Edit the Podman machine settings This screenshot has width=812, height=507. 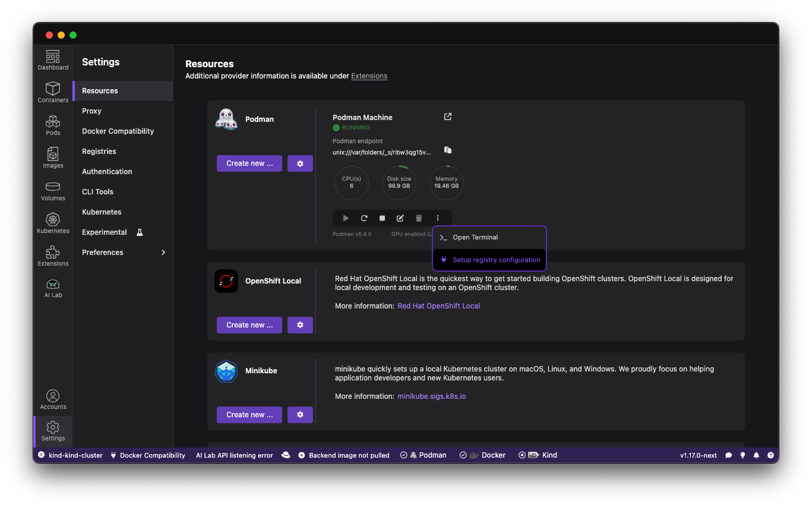pos(400,218)
